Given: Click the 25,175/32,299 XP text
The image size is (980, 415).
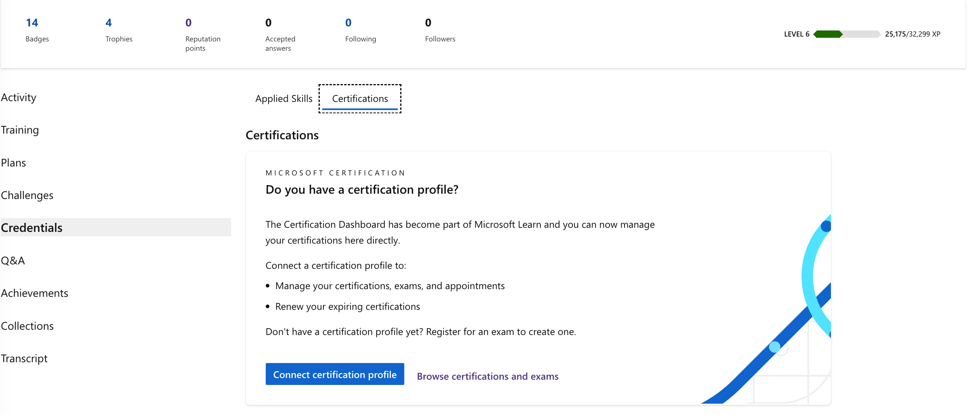Looking at the screenshot, I should coord(913,34).
